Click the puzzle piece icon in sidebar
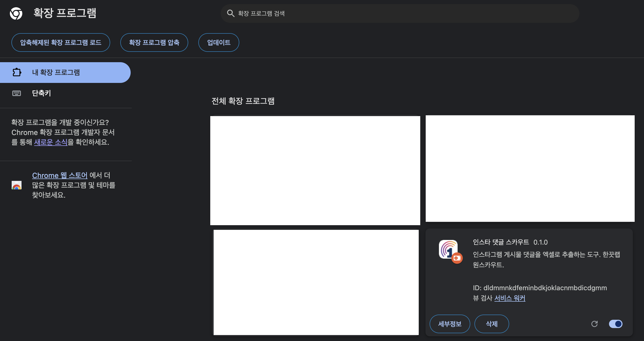The width and height of the screenshot is (644, 341). (17, 72)
